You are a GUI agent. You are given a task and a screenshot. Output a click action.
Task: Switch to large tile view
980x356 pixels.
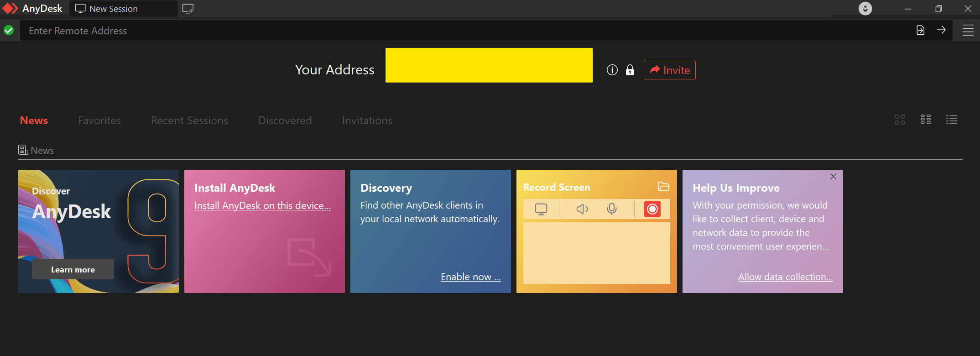coord(900,120)
